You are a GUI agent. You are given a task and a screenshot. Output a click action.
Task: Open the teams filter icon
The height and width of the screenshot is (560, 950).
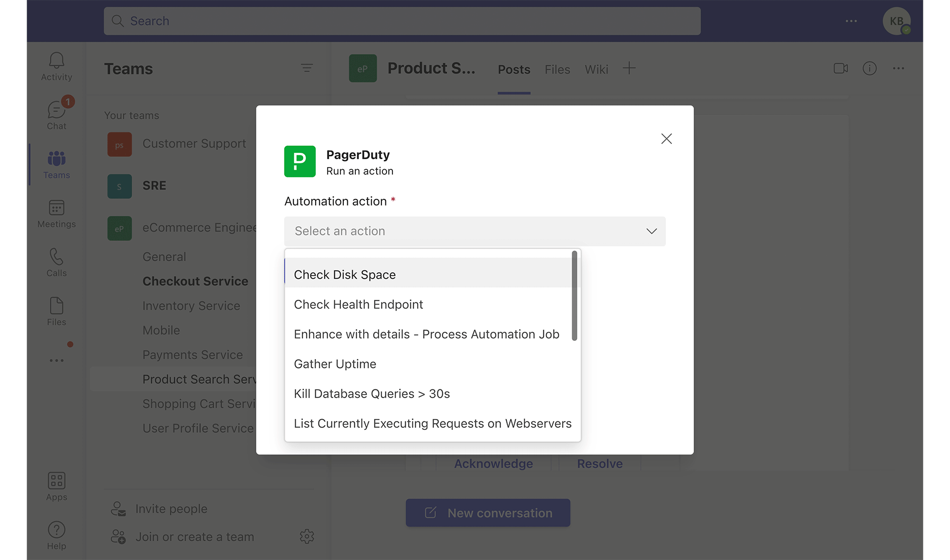pyautogui.click(x=307, y=68)
